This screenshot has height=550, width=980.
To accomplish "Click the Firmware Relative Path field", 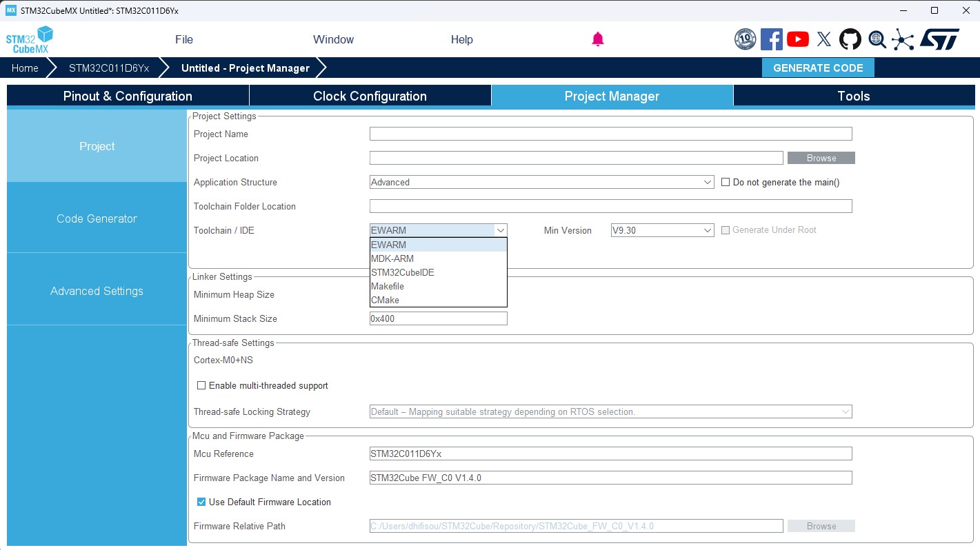I will tap(577, 526).
